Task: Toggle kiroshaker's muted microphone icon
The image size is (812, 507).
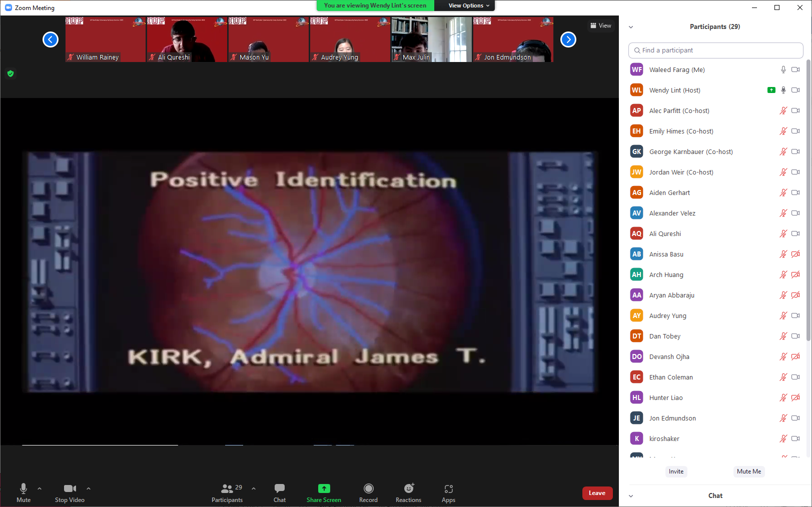Action: click(783, 438)
